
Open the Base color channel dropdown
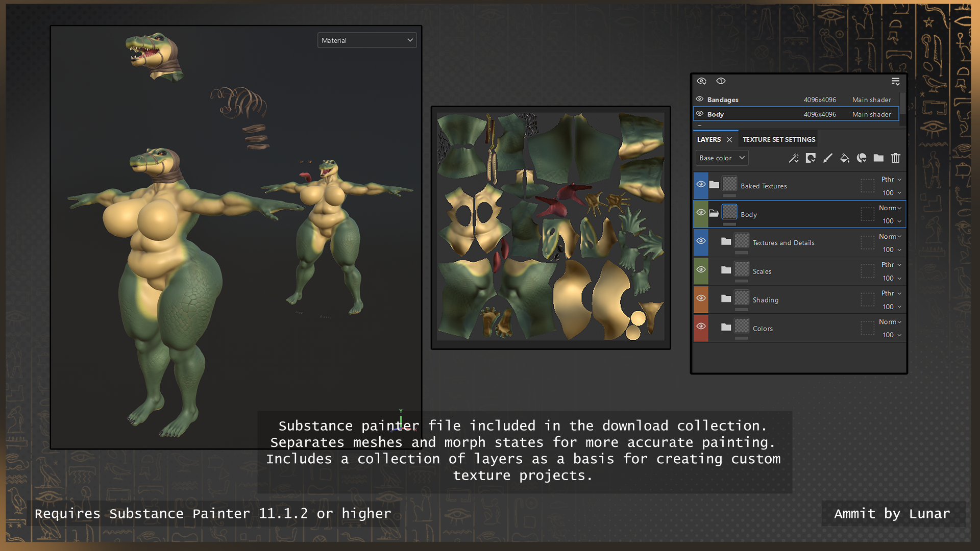click(x=722, y=158)
